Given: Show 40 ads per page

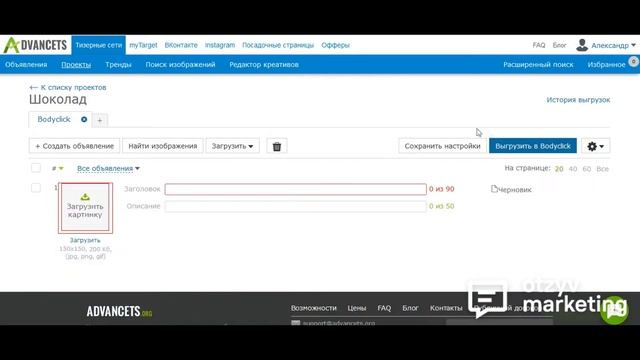Looking at the screenshot, I should tap(573, 169).
